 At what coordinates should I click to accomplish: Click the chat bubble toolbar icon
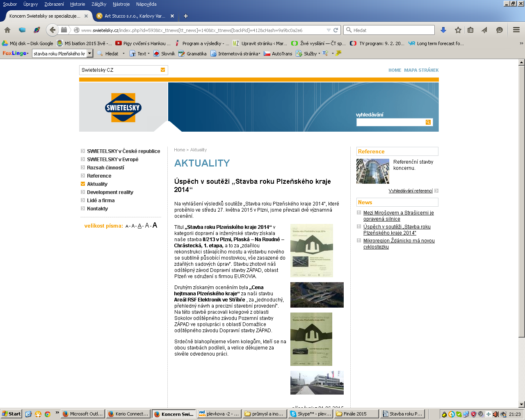pos(499,30)
